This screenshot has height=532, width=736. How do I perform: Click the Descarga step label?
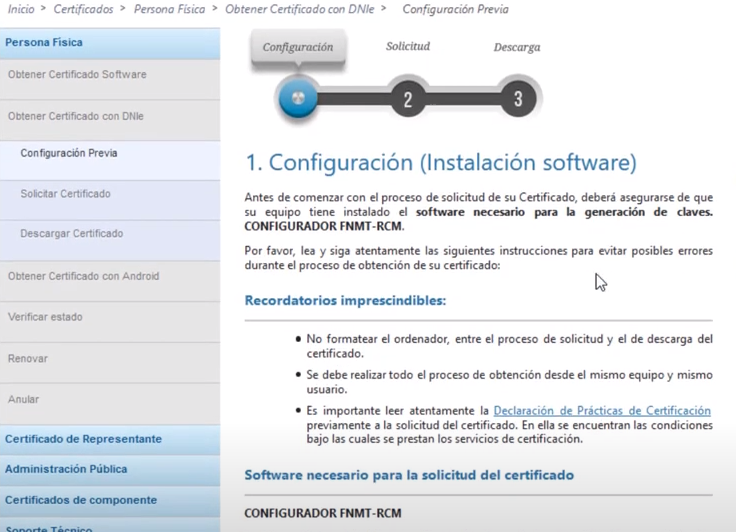(517, 47)
